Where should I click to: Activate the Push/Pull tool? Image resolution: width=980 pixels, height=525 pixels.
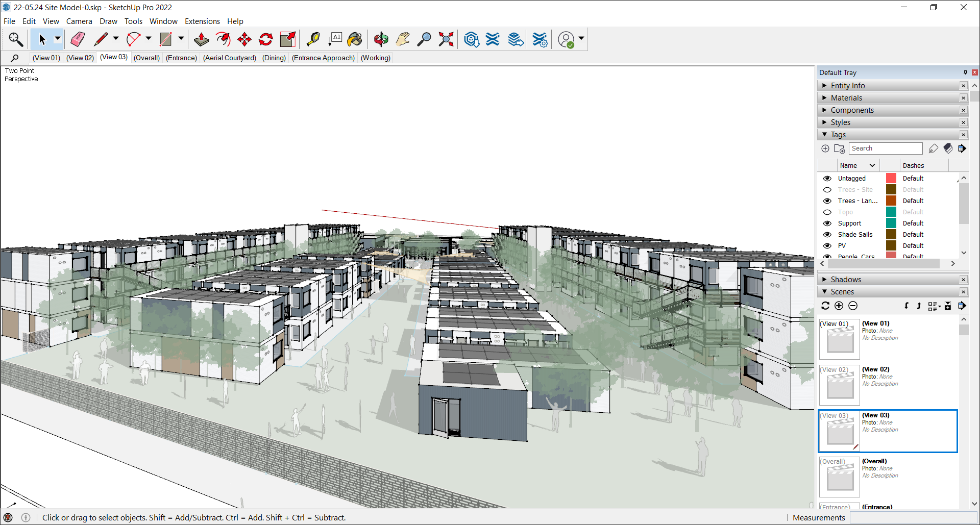[201, 39]
